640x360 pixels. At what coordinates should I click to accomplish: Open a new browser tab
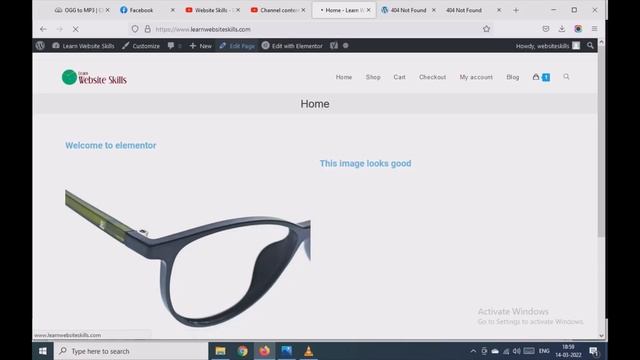coord(516,10)
